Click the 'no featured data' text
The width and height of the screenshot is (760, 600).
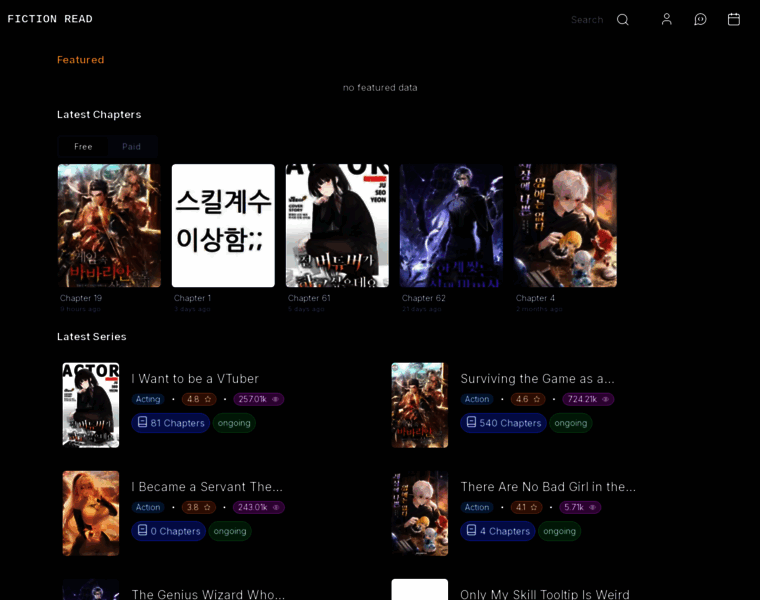(380, 88)
